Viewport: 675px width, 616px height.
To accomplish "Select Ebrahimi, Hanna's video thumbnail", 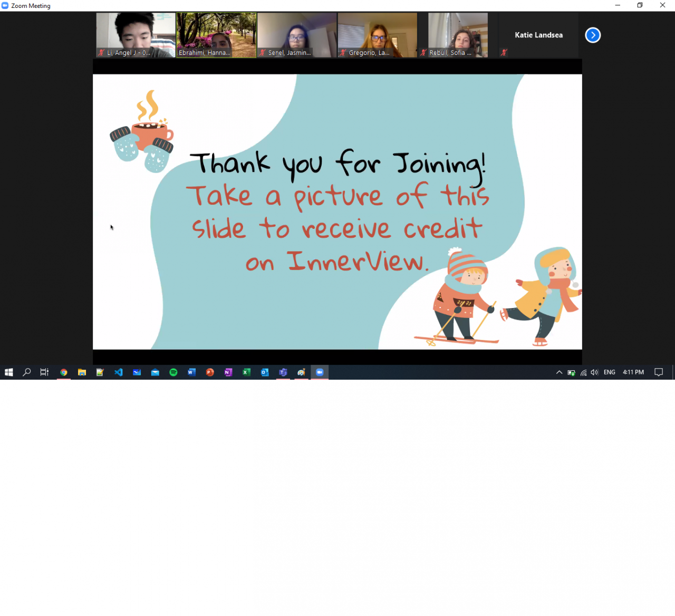I will [216, 35].
